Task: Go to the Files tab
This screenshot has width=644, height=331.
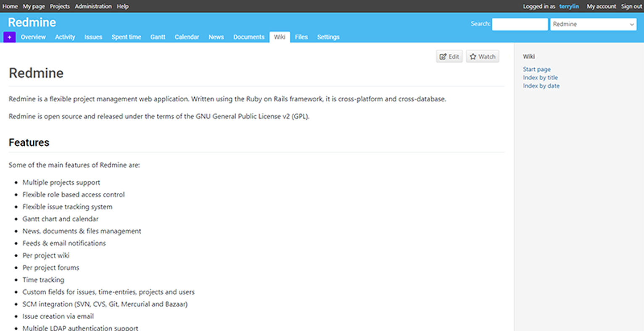Action: [301, 37]
